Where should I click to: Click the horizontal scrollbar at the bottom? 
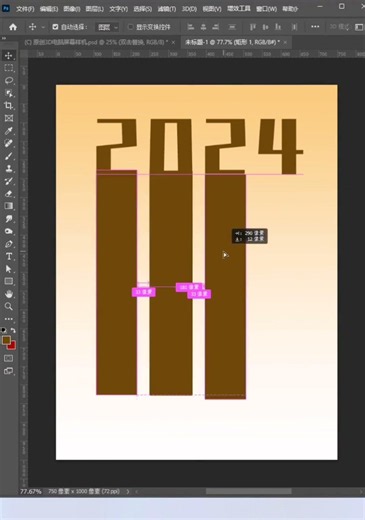249,491
